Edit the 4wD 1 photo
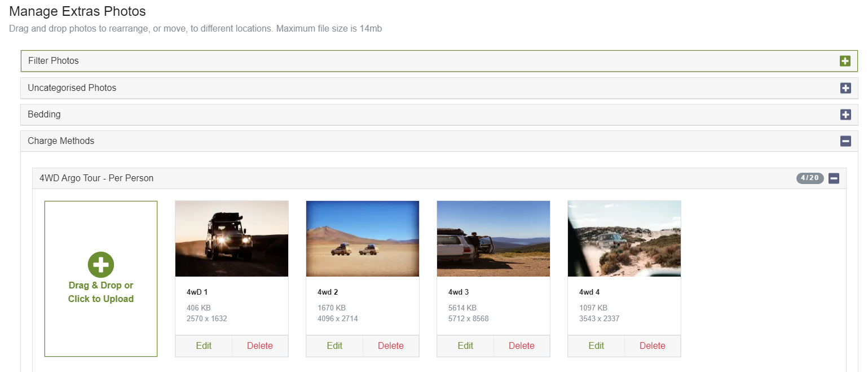Screen dimensions: 868x372 (204, 345)
